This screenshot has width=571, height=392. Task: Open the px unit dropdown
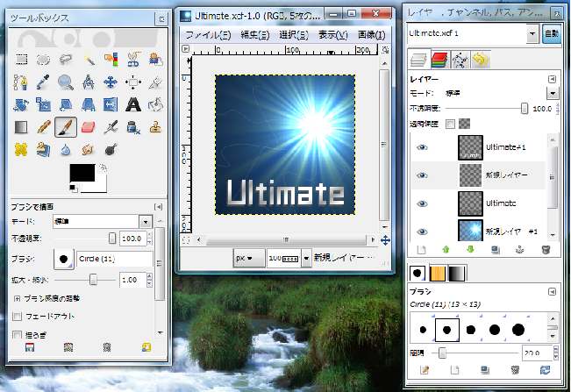(249, 258)
